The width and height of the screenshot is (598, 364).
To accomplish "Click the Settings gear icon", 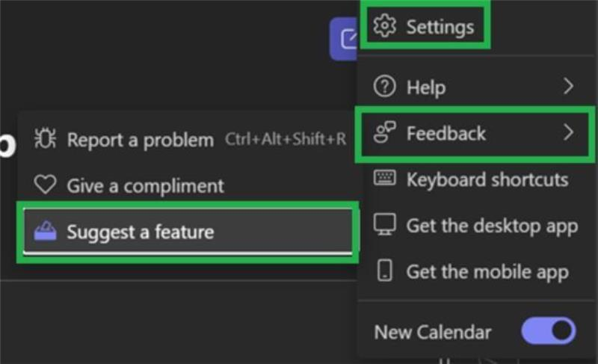I will [x=384, y=26].
